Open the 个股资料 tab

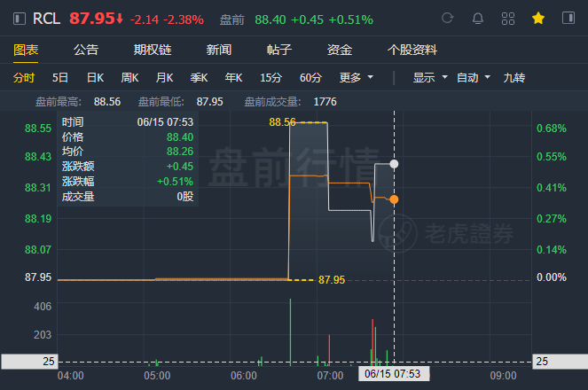(x=412, y=50)
